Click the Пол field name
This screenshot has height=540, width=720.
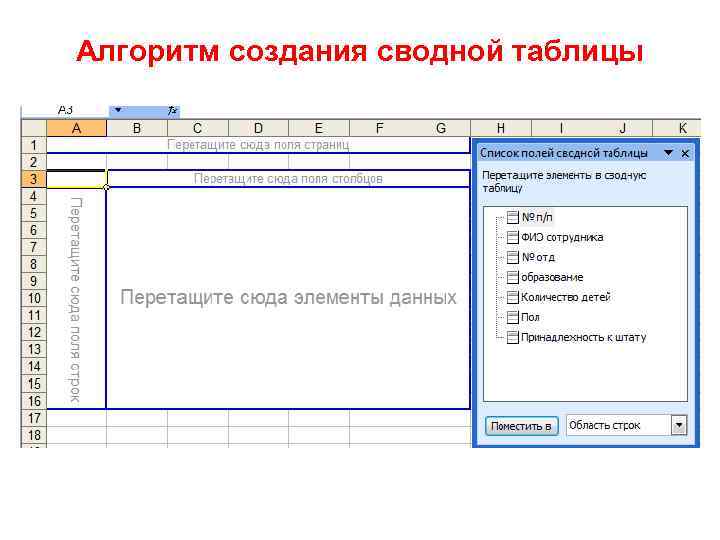click(x=530, y=317)
